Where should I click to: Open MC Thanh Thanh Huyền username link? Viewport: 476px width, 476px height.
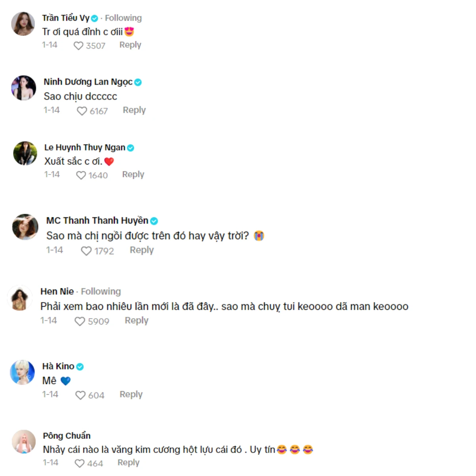tap(97, 221)
